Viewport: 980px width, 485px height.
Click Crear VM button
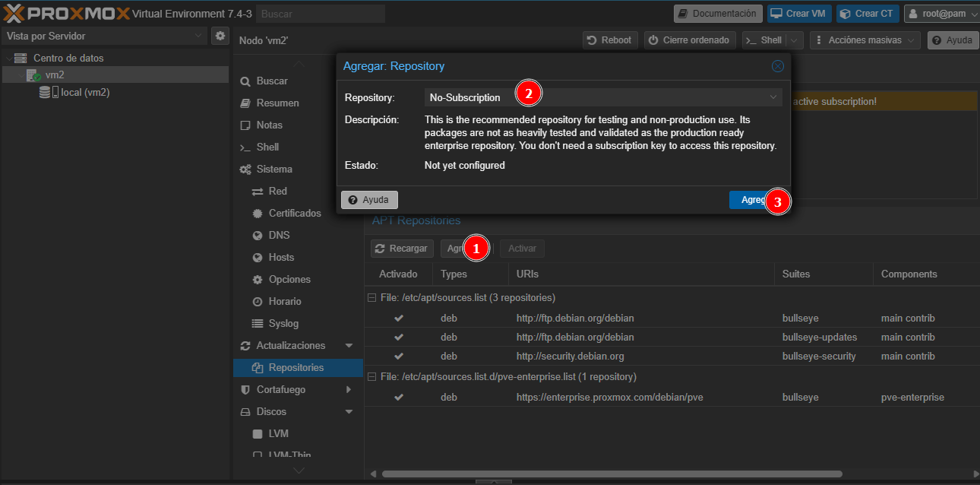(x=799, y=14)
